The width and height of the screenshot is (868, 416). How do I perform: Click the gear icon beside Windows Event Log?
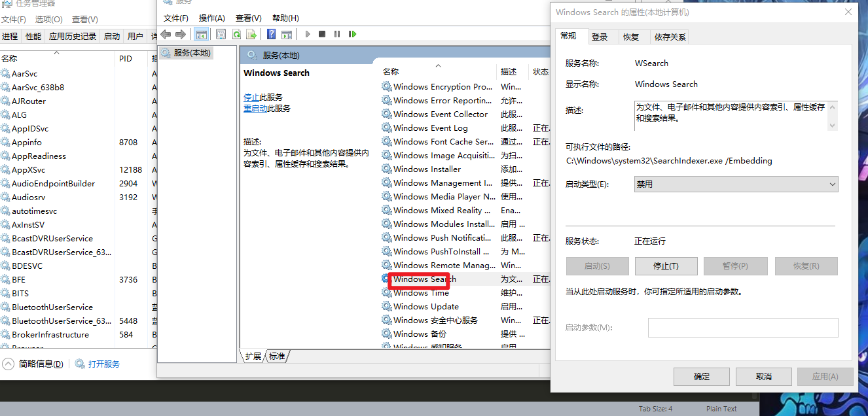pyautogui.click(x=387, y=128)
